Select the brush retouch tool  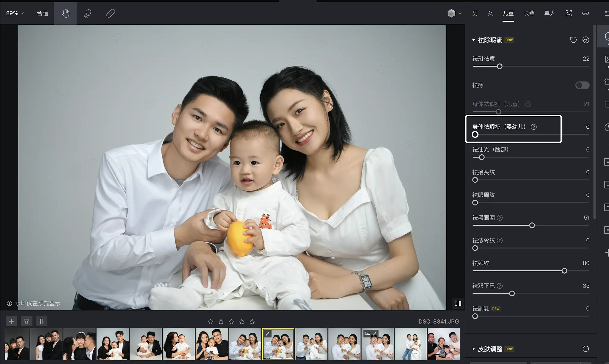click(88, 13)
